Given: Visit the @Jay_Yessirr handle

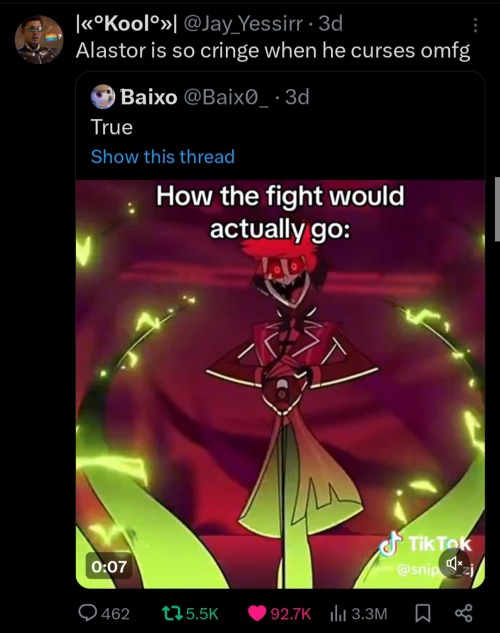Looking at the screenshot, I should pyautogui.click(x=243, y=24).
